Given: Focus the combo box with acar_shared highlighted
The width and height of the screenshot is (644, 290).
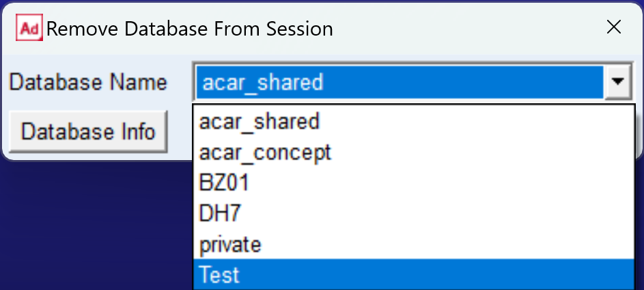Looking at the screenshot, I should coord(399,83).
